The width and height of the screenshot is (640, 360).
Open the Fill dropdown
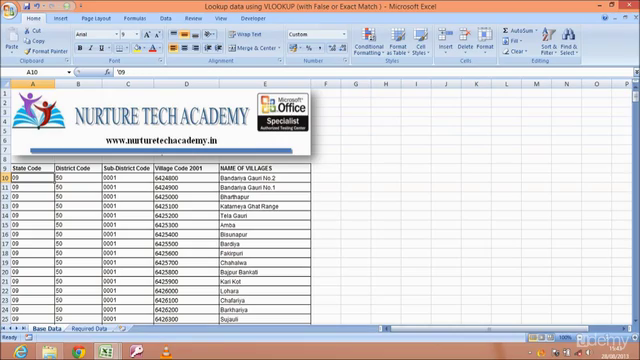point(513,41)
